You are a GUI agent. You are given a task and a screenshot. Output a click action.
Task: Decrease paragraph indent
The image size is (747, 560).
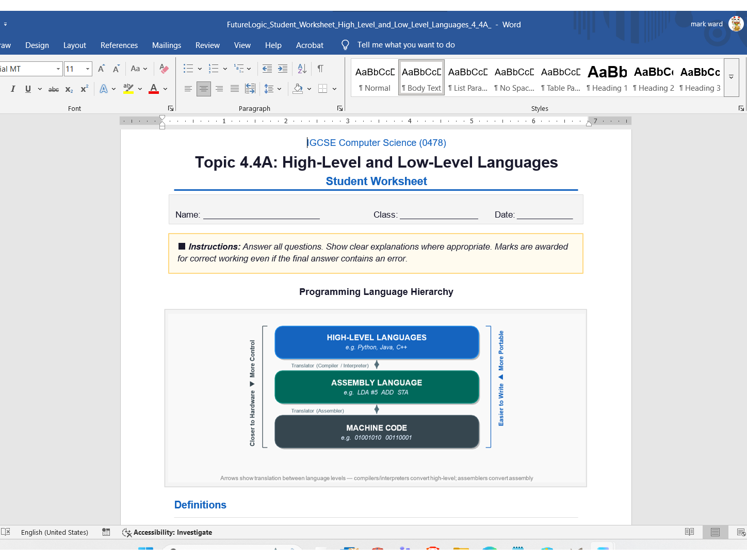click(x=267, y=69)
